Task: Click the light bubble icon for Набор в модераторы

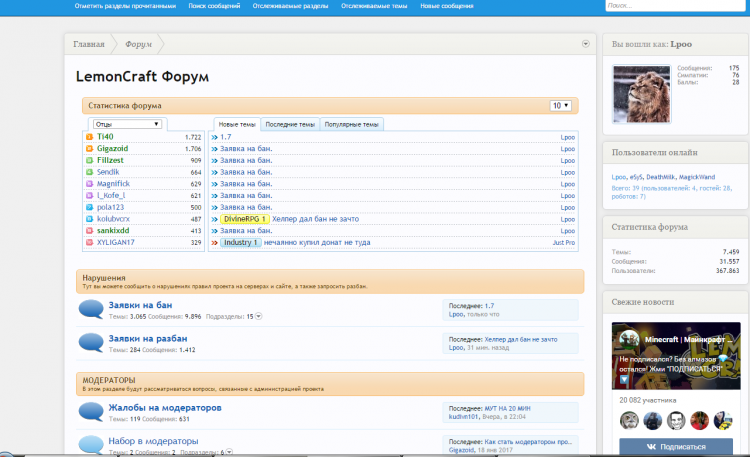Action: (91, 445)
